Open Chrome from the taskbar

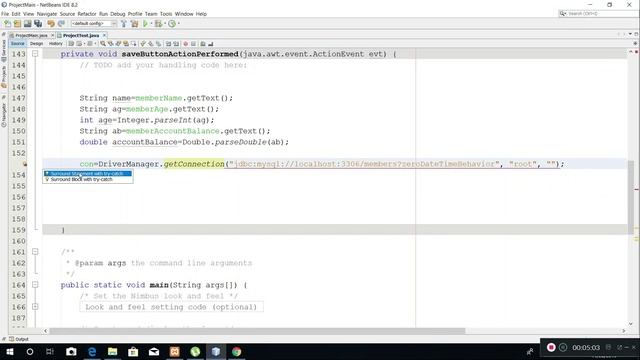[236, 351]
